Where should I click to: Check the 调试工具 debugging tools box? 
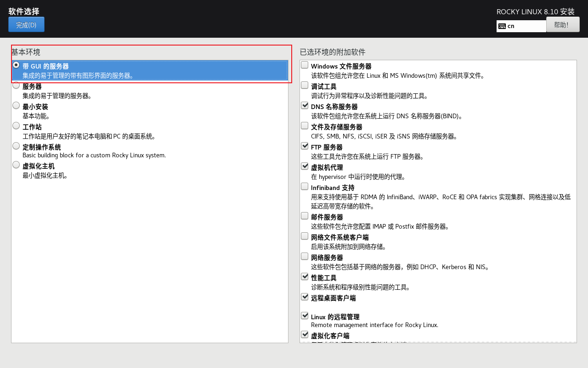305,85
